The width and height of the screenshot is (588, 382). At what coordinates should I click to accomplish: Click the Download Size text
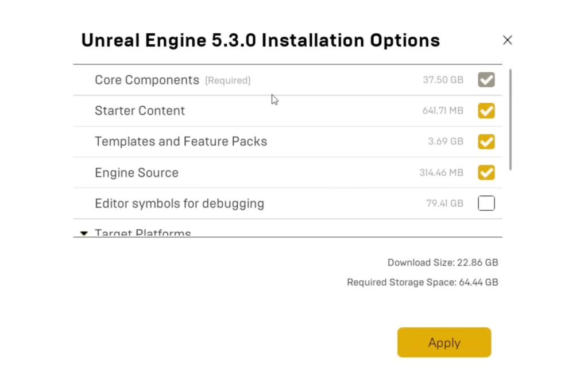tap(442, 263)
